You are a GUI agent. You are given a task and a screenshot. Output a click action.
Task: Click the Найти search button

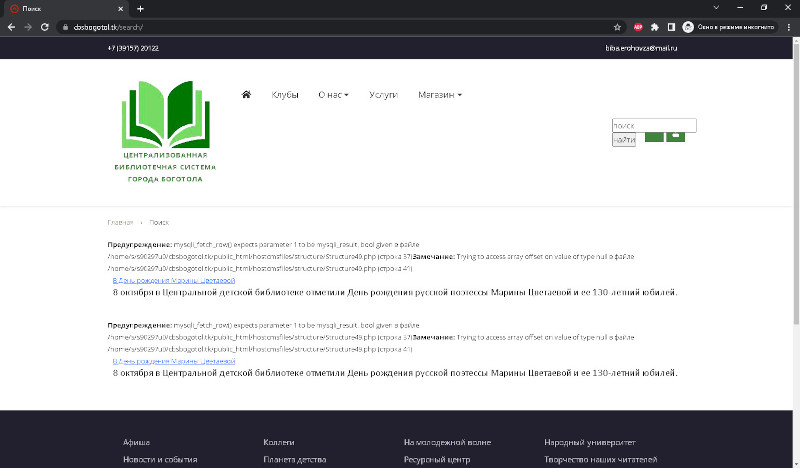point(624,140)
